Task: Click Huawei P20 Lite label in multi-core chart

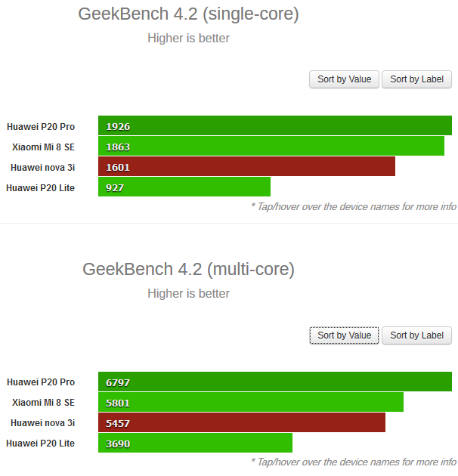Action: coord(40,444)
